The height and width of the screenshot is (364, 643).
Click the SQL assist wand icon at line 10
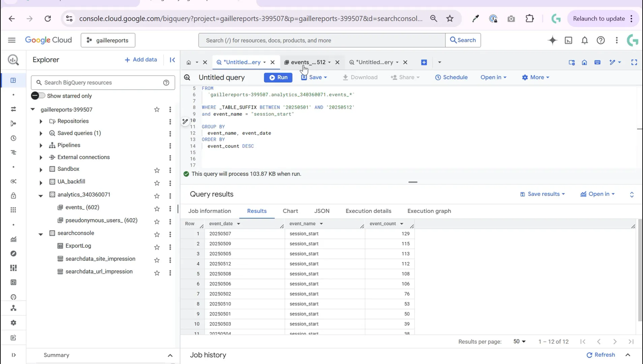[185, 121]
